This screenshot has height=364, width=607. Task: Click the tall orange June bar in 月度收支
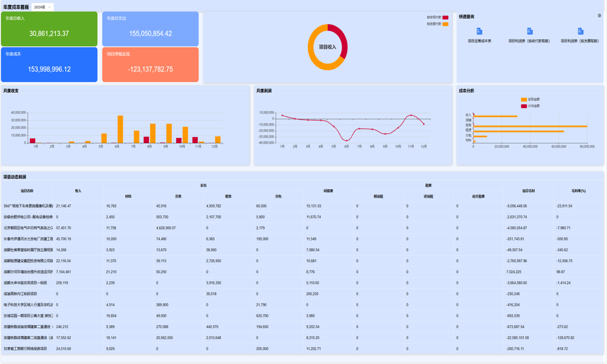pyautogui.click(x=120, y=129)
